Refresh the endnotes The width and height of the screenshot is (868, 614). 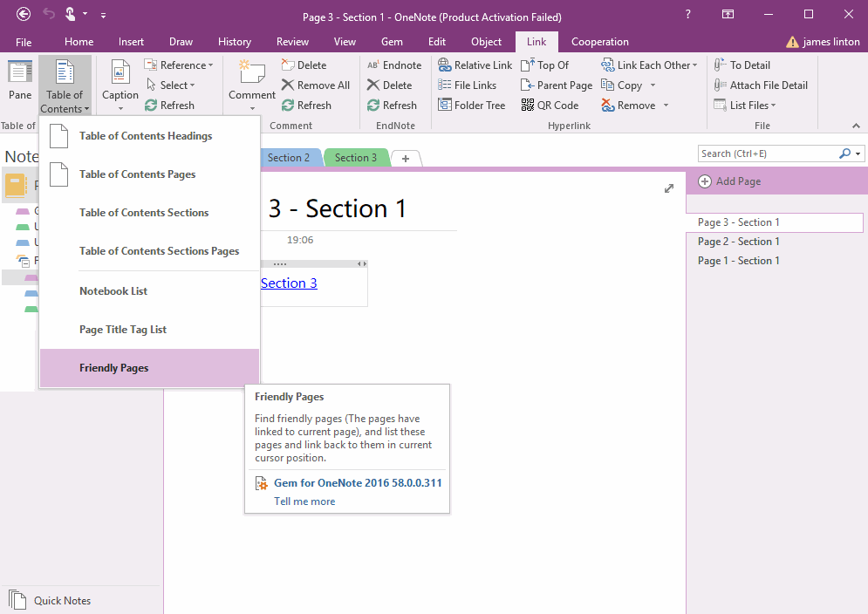[x=392, y=106]
